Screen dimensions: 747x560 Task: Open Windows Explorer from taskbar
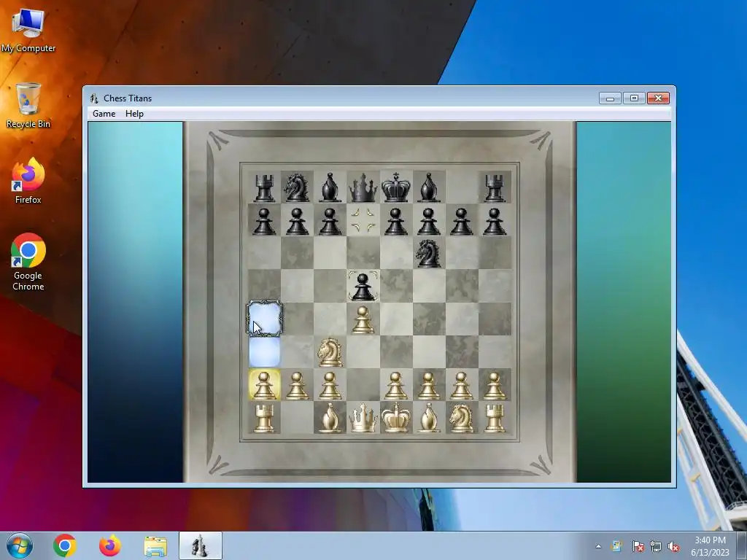pyautogui.click(x=155, y=546)
